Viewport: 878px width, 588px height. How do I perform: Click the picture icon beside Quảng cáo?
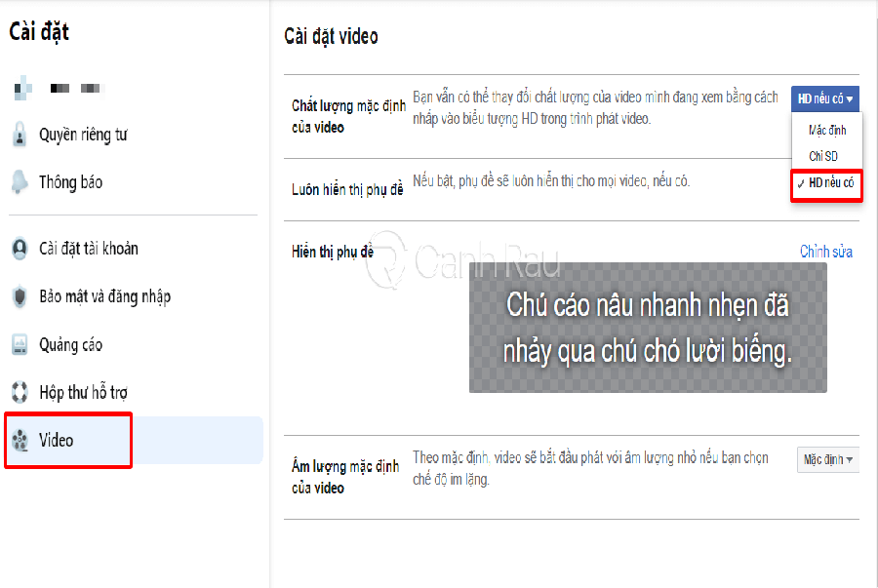pyautogui.click(x=20, y=344)
